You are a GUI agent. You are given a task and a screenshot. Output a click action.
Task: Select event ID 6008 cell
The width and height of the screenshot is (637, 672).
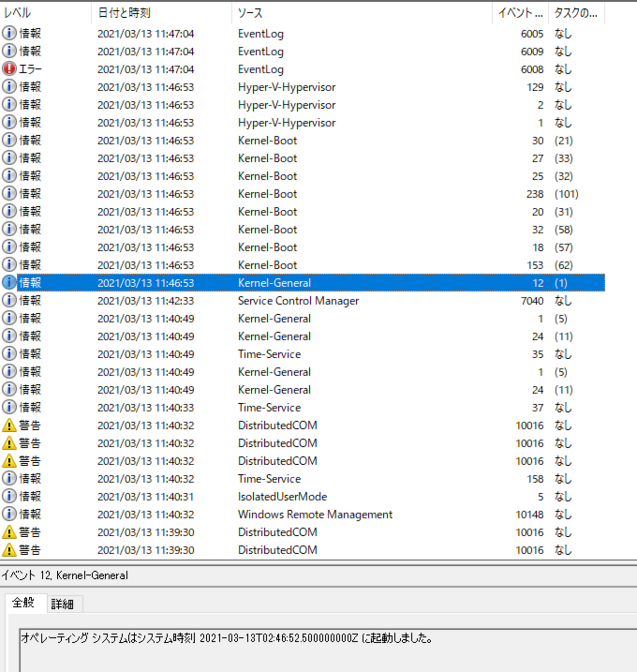[532, 70]
